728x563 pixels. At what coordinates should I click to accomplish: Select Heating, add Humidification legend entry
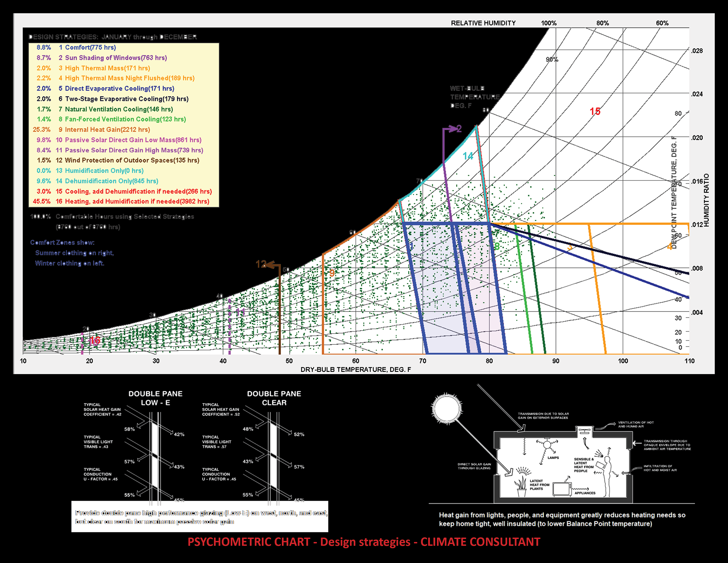(x=137, y=201)
